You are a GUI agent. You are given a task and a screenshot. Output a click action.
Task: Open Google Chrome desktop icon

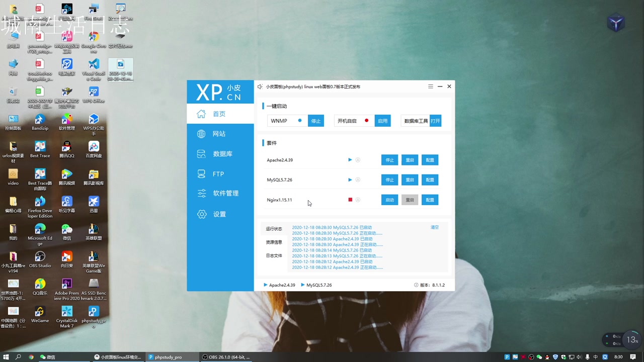coord(94,42)
